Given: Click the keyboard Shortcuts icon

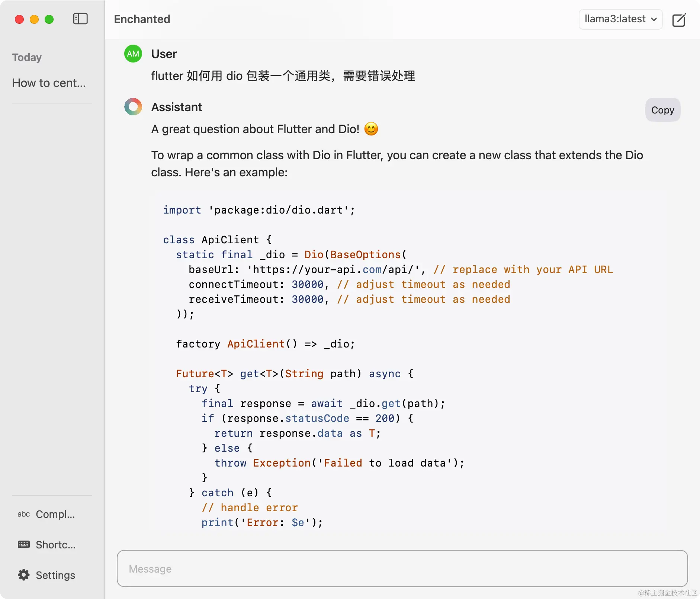Looking at the screenshot, I should [x=24, y=545].
